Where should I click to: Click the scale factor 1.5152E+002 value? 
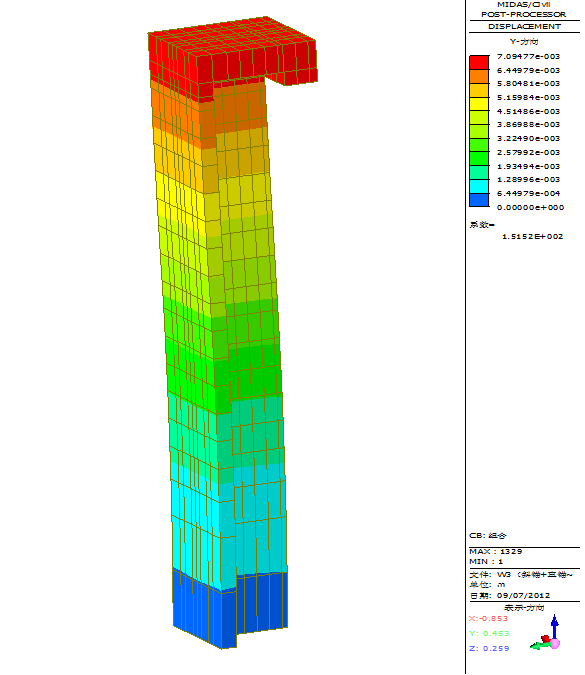coord(532,236)
